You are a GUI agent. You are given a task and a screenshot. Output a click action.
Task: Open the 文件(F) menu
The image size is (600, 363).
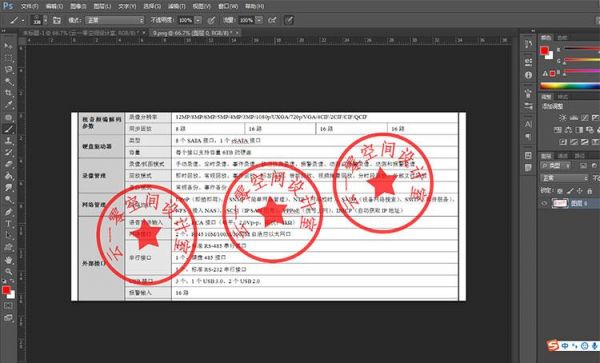pyautogui.click(x=29, y=6)
